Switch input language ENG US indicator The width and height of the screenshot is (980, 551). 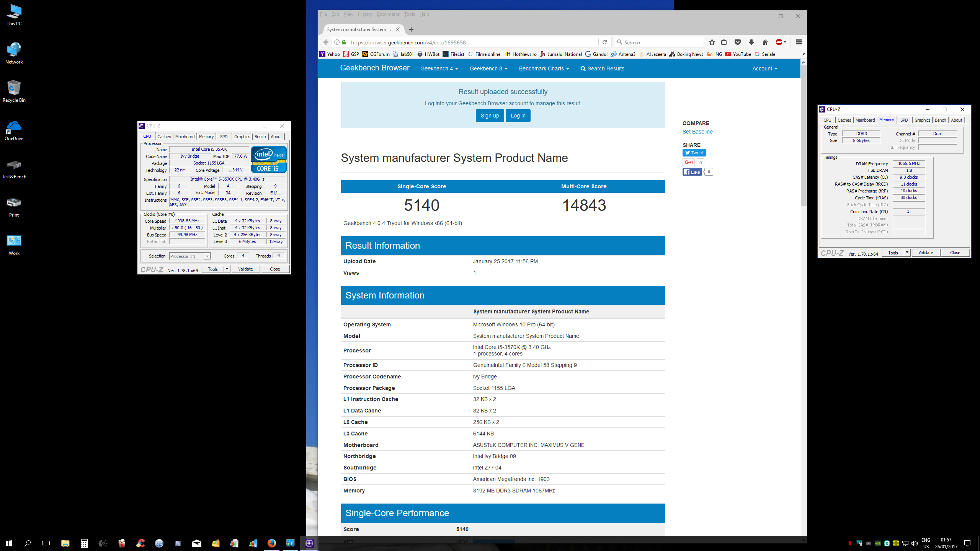click(x=926, y=543)
